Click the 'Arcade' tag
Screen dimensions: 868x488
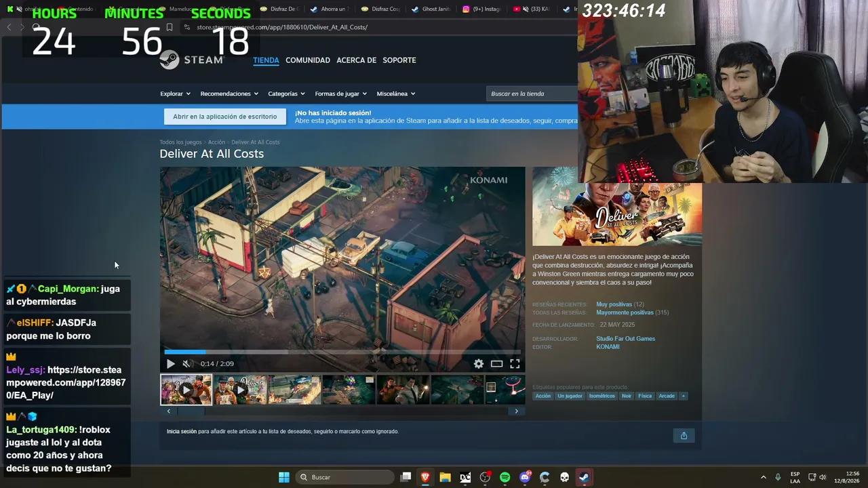[667, 396]
